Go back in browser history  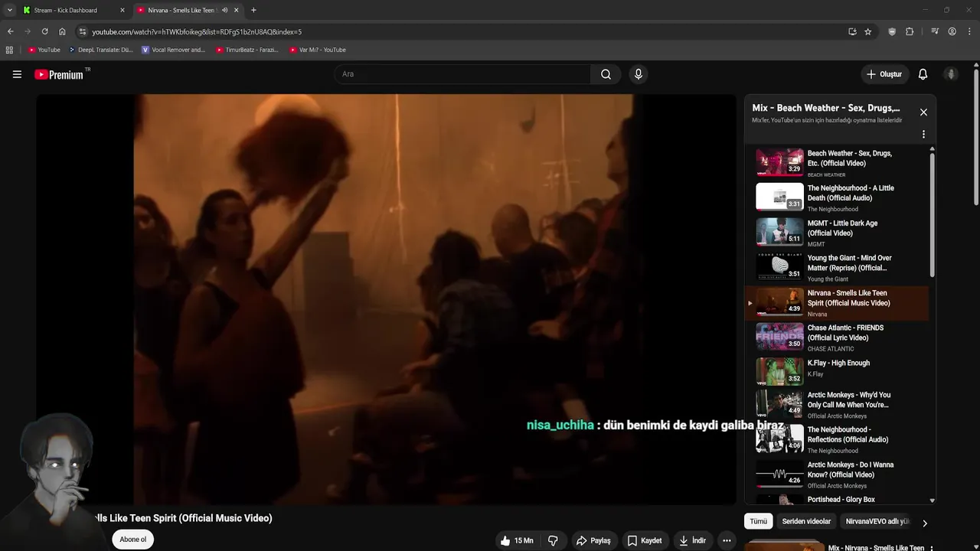point(10,31)
